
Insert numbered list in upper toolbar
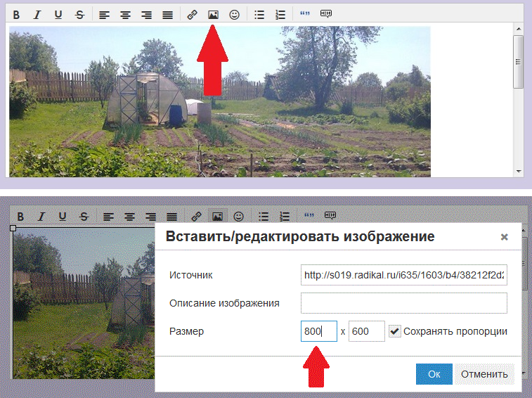[x=280, y=15]
